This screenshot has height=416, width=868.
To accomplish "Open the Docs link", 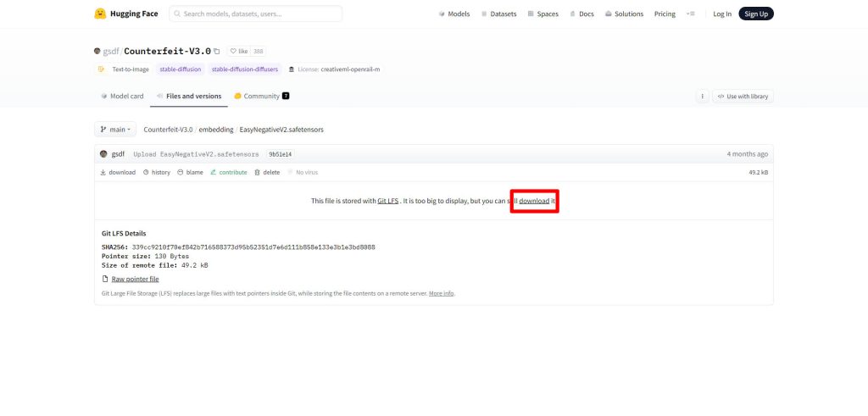I will 581,14.
